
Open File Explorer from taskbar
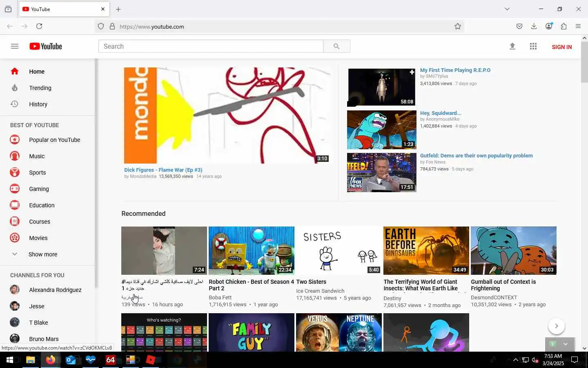tap(31, 360)
